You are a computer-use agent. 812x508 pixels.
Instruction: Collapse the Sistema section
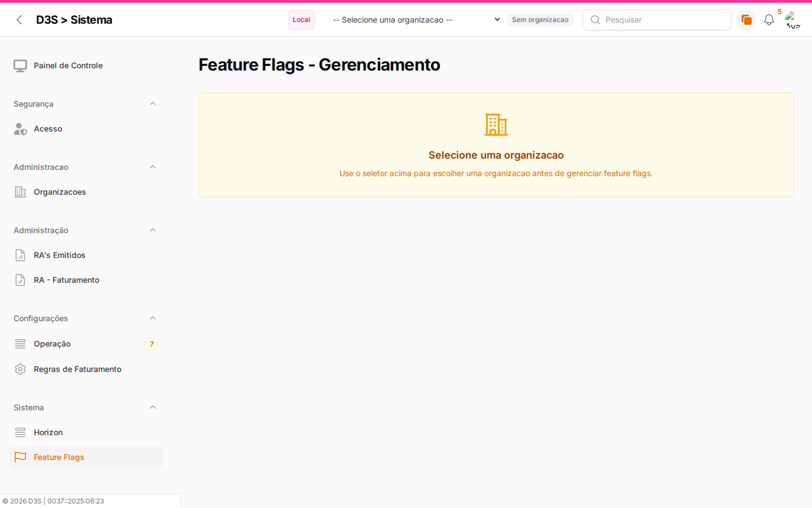point(153,408)
